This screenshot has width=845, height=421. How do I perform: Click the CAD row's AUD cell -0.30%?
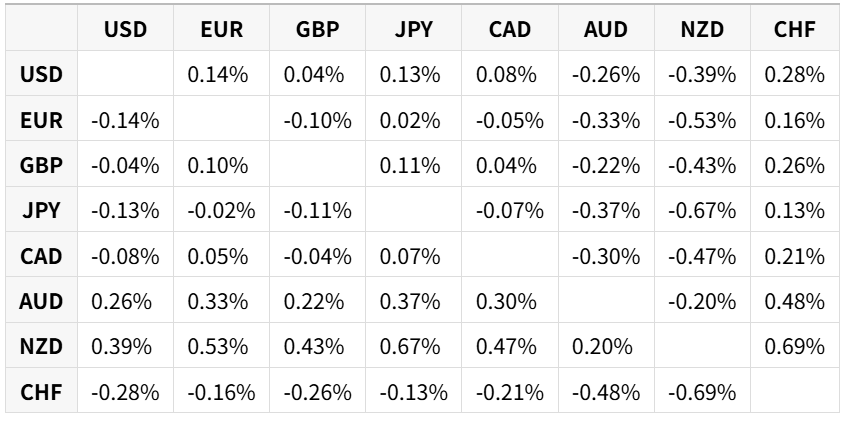click(x=606, y=255)
